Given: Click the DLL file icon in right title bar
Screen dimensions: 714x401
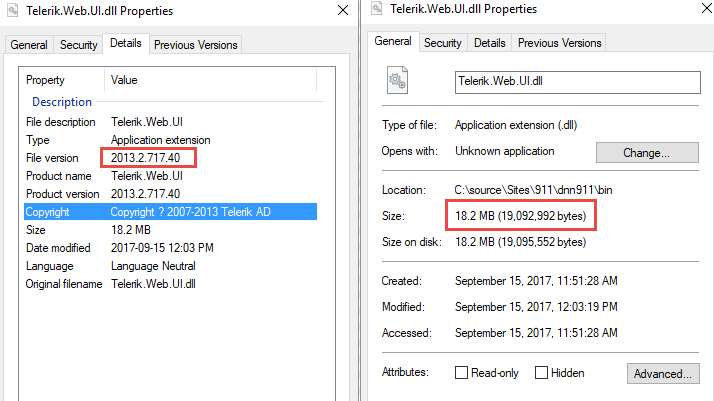Looking at the screenshot, I should [377, 9].
